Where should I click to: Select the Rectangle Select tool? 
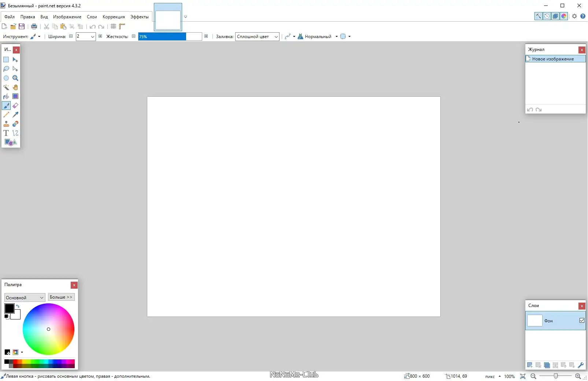coord(6,60)
